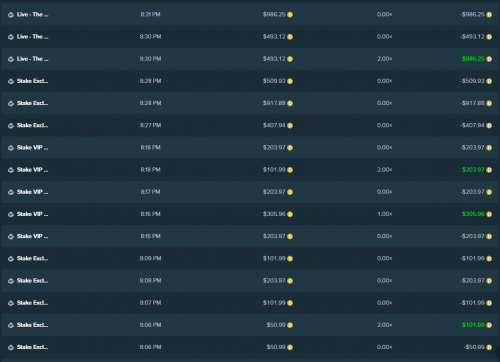Viewport: 500px width, 362px height.
Task: Click coin icon beside -$917.88 payout
Action: point(489,103)
